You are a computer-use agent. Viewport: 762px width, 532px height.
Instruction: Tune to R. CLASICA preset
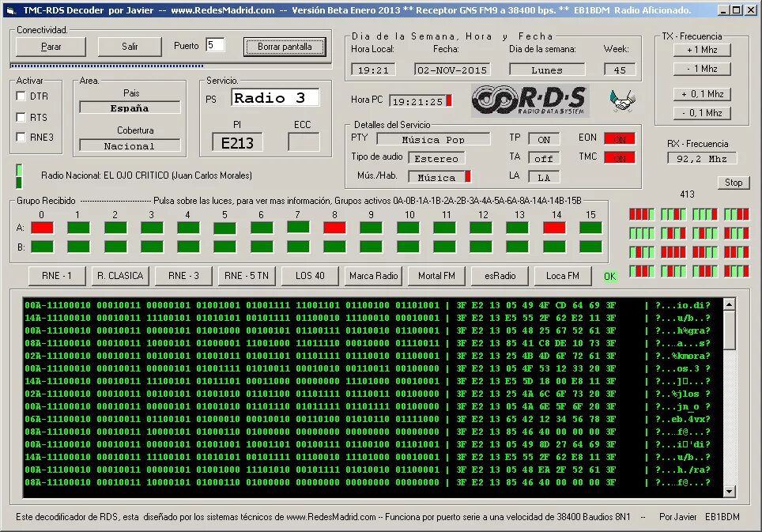click(x=120, y=275)
